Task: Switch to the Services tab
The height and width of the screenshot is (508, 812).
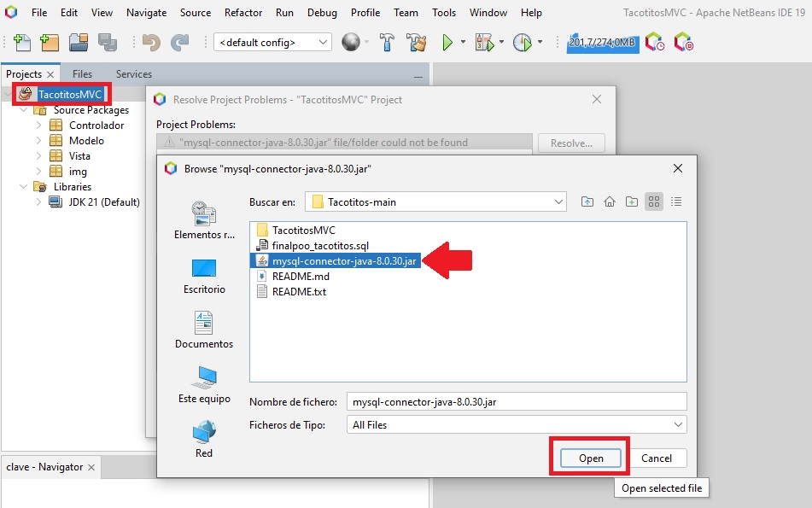Action: point(133,74)
